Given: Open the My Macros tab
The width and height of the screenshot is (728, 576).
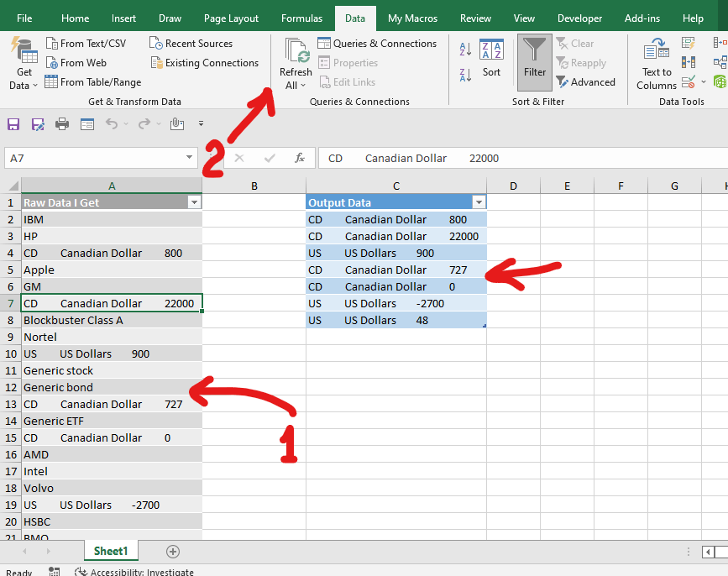Looking at the screenshot, I should click(413, 18).
